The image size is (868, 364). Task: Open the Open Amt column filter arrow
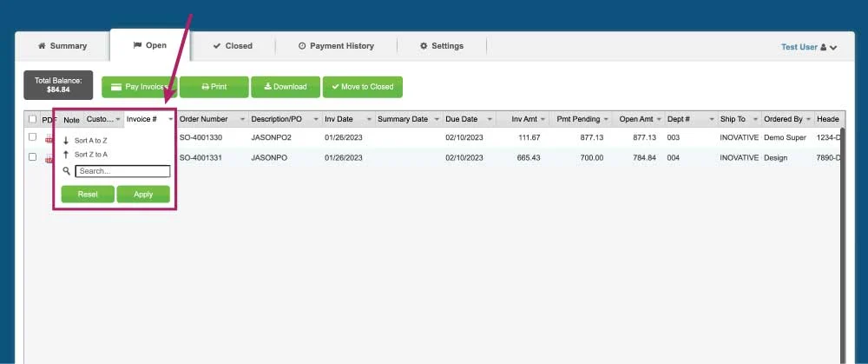pos(659,120)
